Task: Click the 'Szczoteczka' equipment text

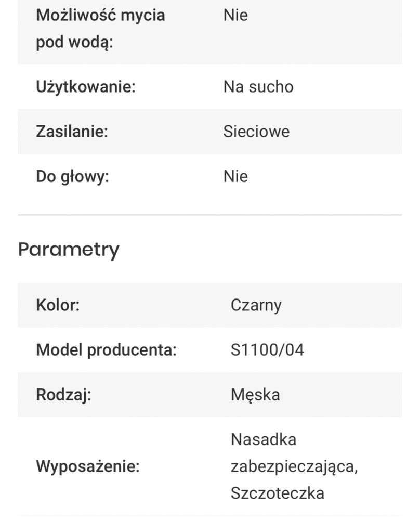Action: coord(278,493)
